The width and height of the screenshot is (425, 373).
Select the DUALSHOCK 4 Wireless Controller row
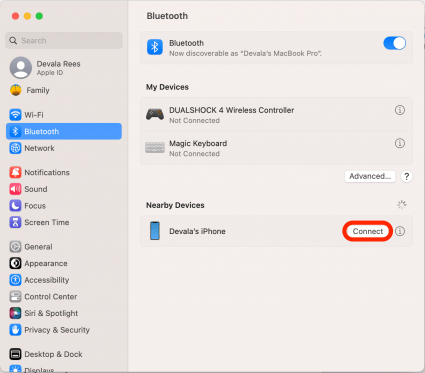276,115
